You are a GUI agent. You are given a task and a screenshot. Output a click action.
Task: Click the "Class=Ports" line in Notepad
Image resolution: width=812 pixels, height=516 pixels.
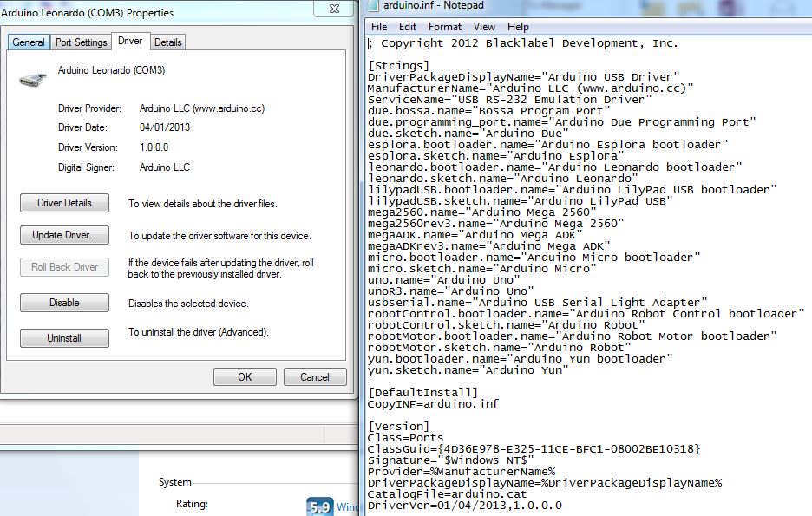pyautogui.click(x=405, y=438)
